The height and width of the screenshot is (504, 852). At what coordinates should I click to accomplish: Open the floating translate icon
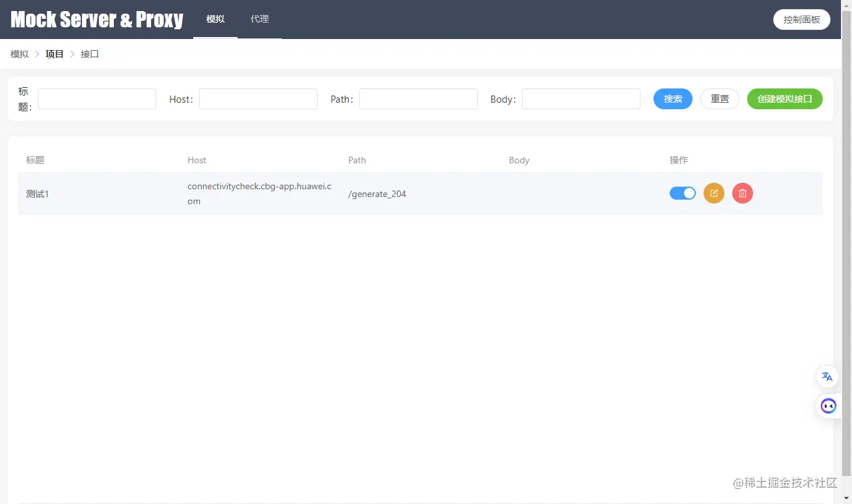pyautogui.click(x=827, y=377)
